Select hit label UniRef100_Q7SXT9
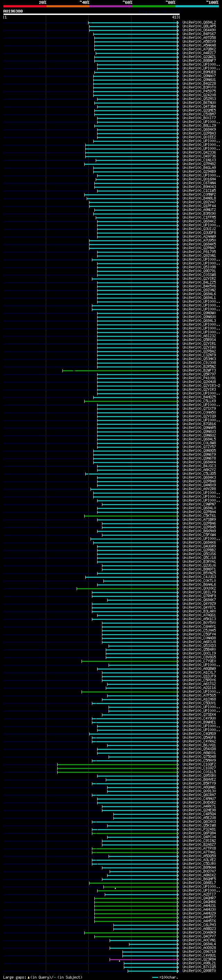Screen dimensions: 222x980 click(199, 408)
